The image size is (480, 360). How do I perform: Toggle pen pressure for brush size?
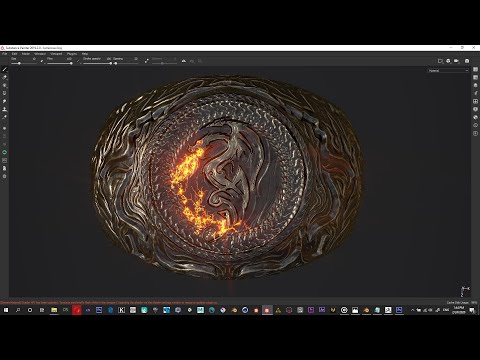42,61
